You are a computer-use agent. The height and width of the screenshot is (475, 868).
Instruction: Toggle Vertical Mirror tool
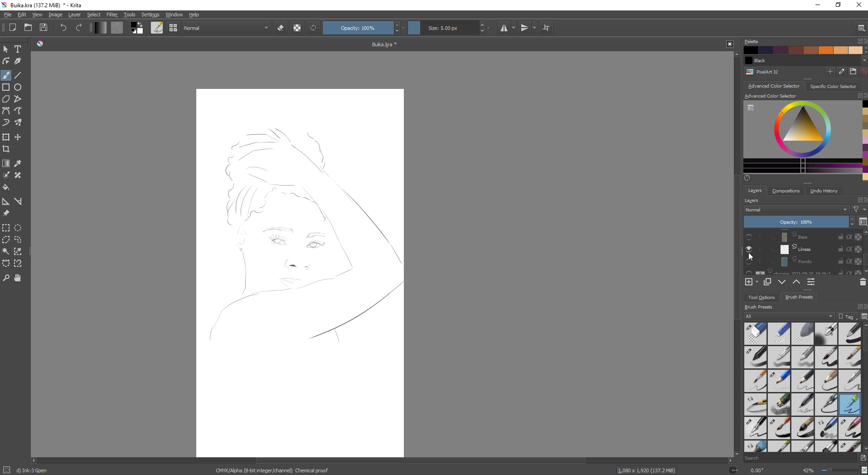click(x=524, y=28)
